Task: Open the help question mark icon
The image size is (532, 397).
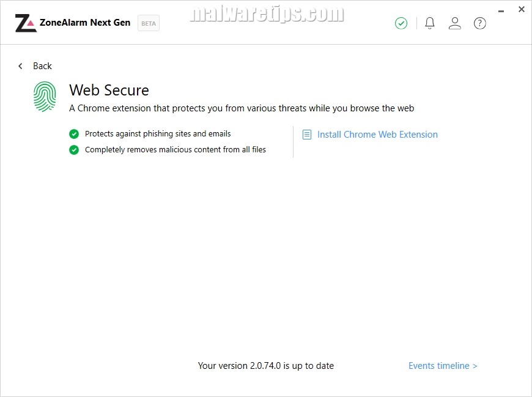Action: pyautogui.click(x=480, y=23)
